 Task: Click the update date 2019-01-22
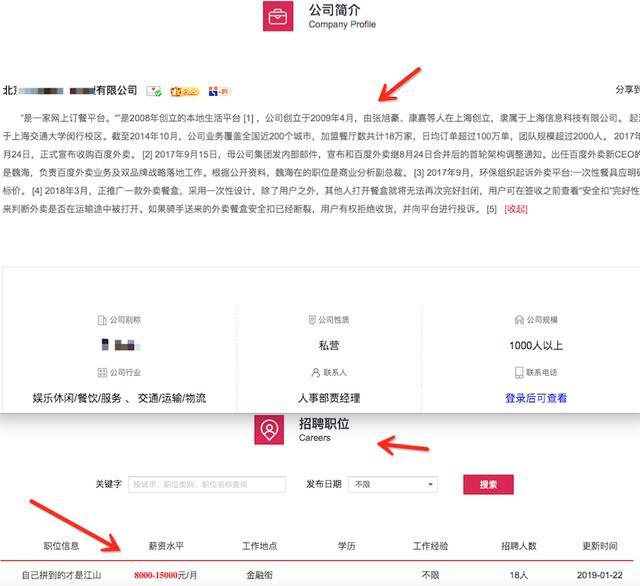600,575
